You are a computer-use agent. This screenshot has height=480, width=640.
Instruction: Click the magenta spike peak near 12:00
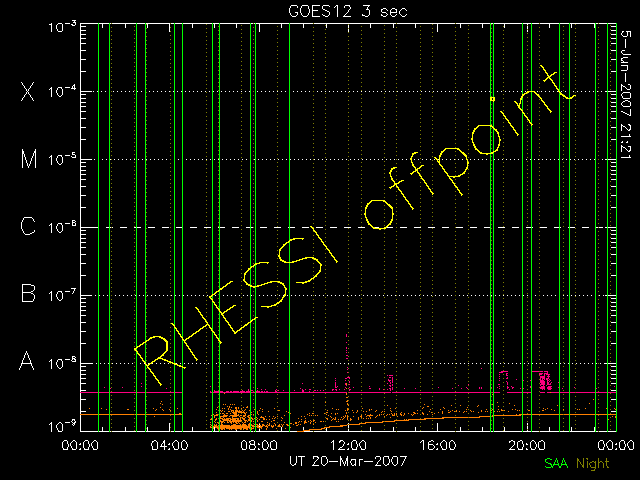[x=347, y=336]
